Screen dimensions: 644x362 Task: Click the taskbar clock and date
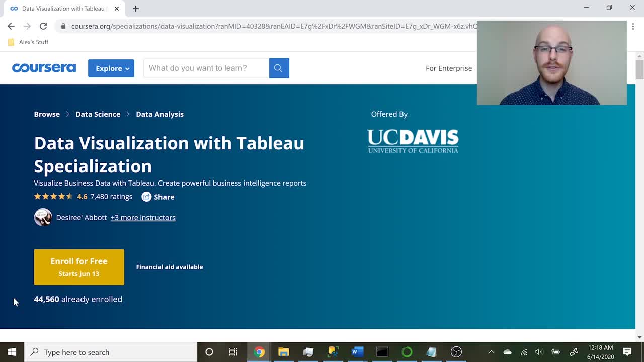600,352
